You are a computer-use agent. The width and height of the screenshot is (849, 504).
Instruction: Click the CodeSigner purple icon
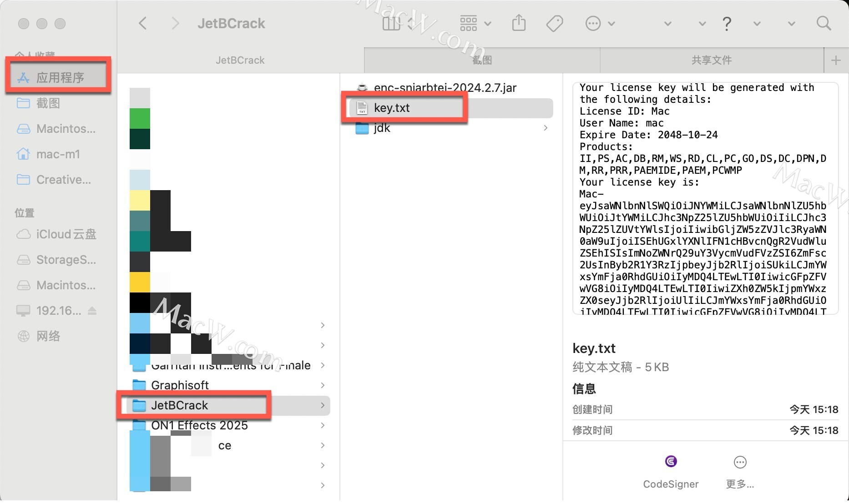[x=671, y=461]
